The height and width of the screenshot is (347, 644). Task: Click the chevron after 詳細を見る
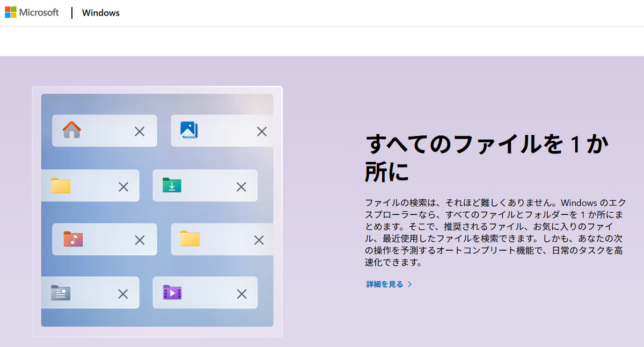410,284
